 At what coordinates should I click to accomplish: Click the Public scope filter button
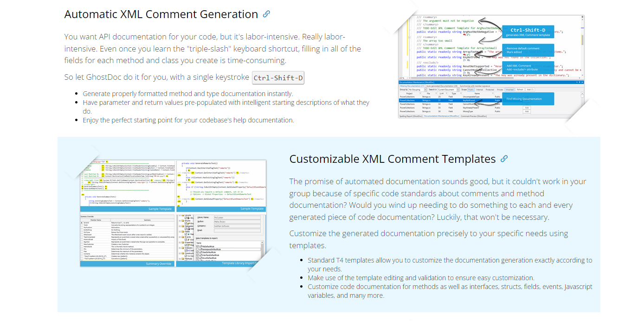pyautogui.click(x=471, y=90)
